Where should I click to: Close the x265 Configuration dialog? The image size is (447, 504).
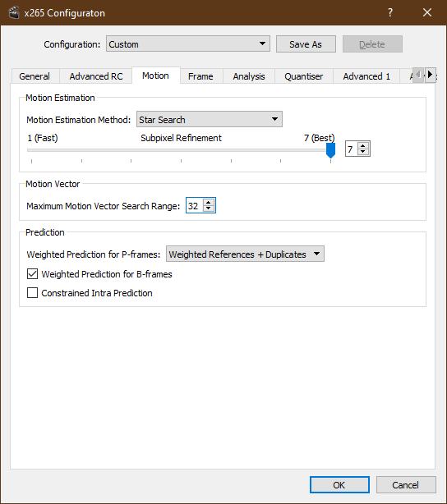pos(427,13)
